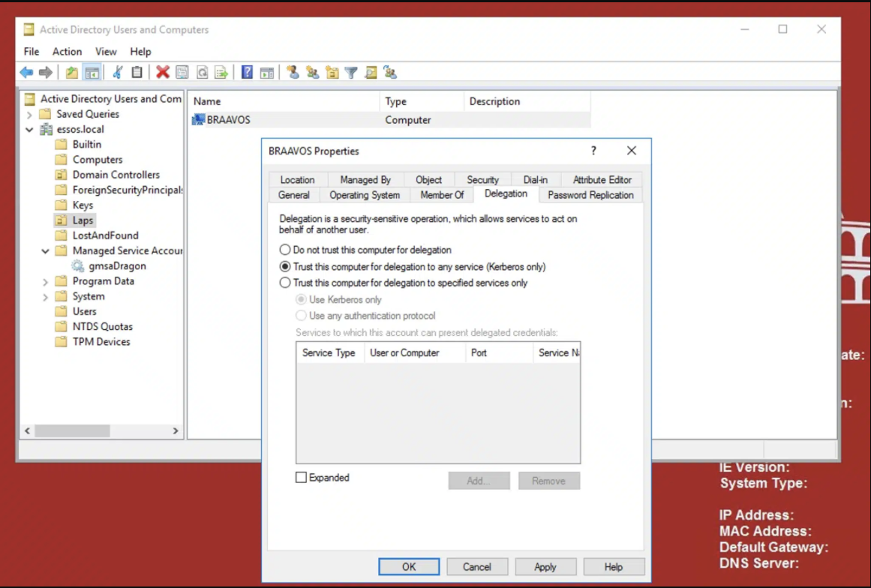This screenshot has height=588, width=871.
Task: Open Help via blue question mark icon
Action: [247, 73]
